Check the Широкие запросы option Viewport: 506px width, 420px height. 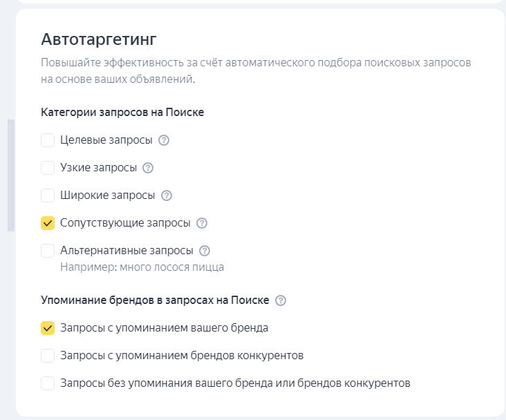point(48,195)
